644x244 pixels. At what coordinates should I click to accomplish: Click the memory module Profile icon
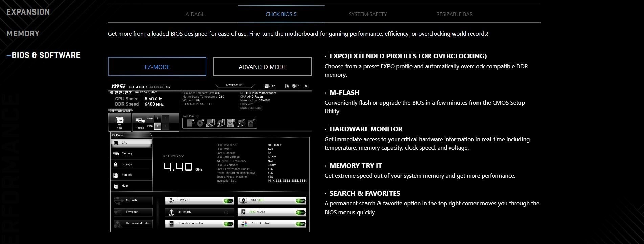pos(140,120)
